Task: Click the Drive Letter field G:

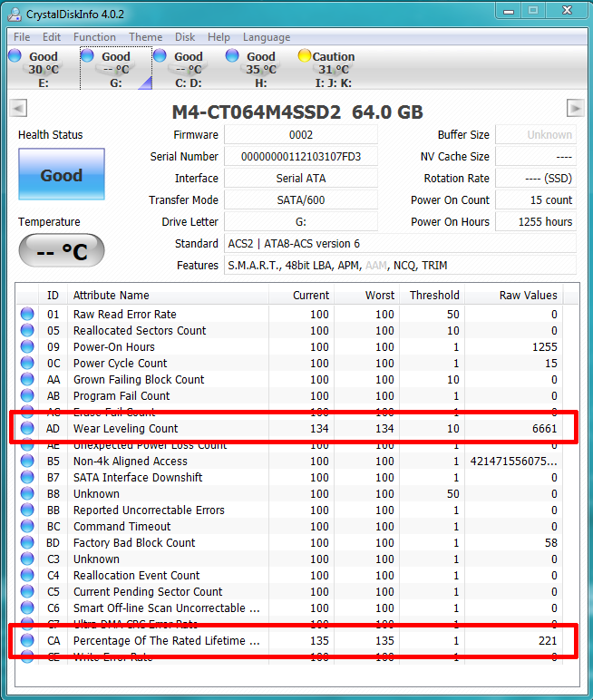Action: [301, 222]
